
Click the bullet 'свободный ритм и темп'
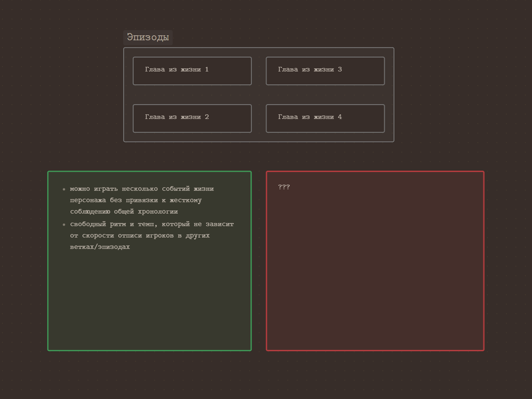tap(152, 236)
